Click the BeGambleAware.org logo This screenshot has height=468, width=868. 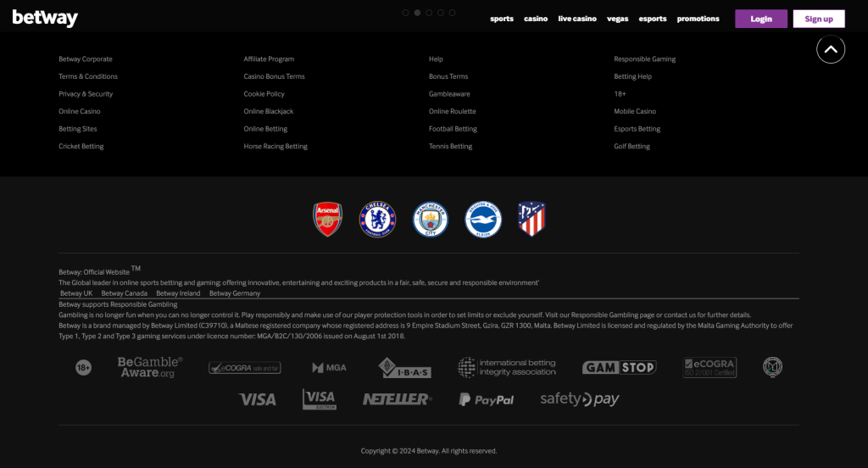pyautogui.click(x=150, y=367)
